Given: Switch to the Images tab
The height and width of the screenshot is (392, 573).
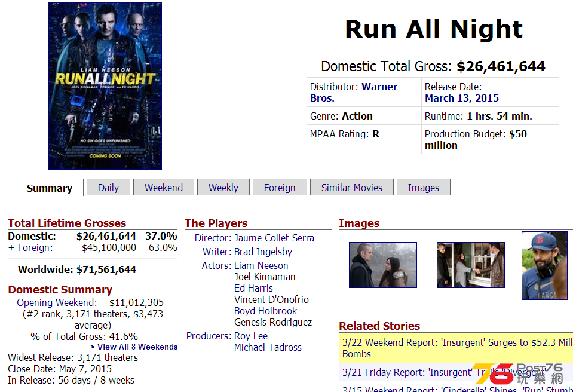Looking at the screenshot, I should tap(423, 188).
